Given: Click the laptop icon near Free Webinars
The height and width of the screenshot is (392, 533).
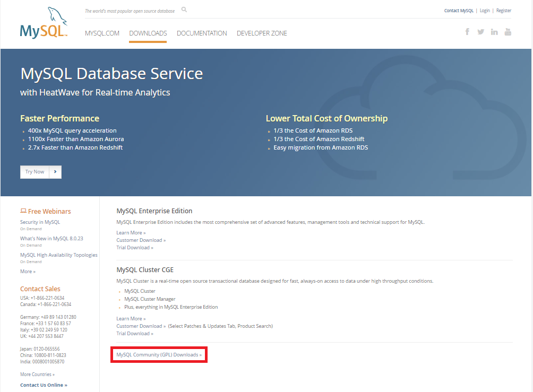Looking at the screenshot, I should click(23, 211).
